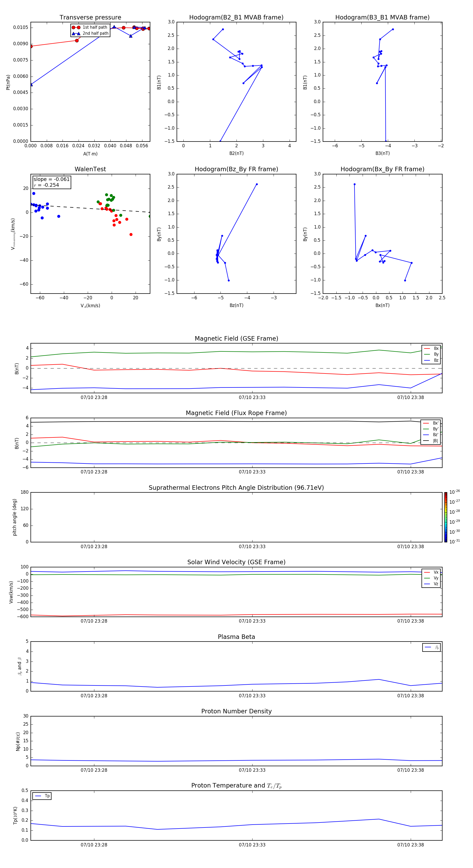Viewport: 473px width, 868px height.
Task: Click the top-right point of Bz_By hodogram
Action: pyautogui.click(x=256, y=184)
